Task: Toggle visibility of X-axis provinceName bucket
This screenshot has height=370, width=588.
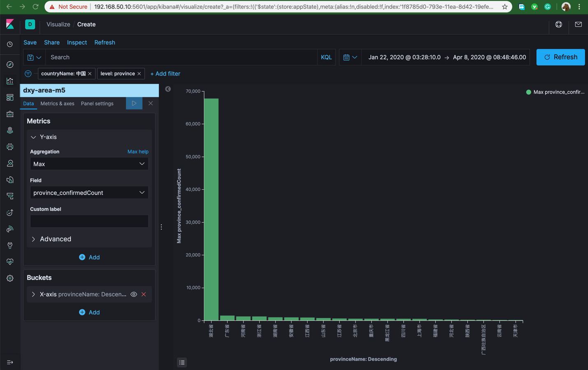Action: [x=134, y=294]
